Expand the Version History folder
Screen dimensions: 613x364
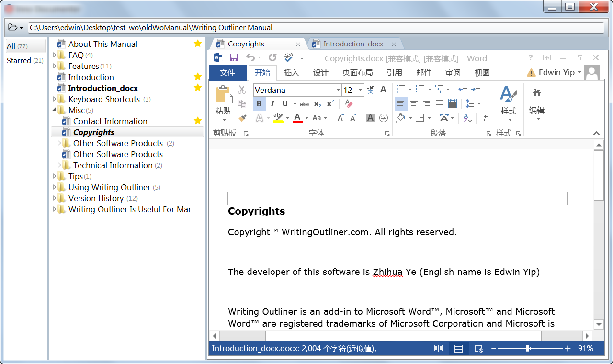[55, 198]
